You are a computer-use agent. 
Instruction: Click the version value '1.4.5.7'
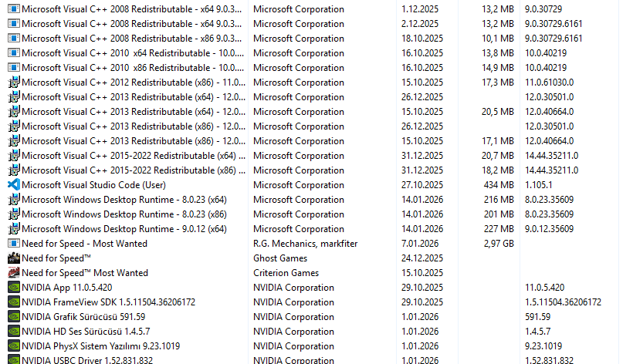click(538, 332)
